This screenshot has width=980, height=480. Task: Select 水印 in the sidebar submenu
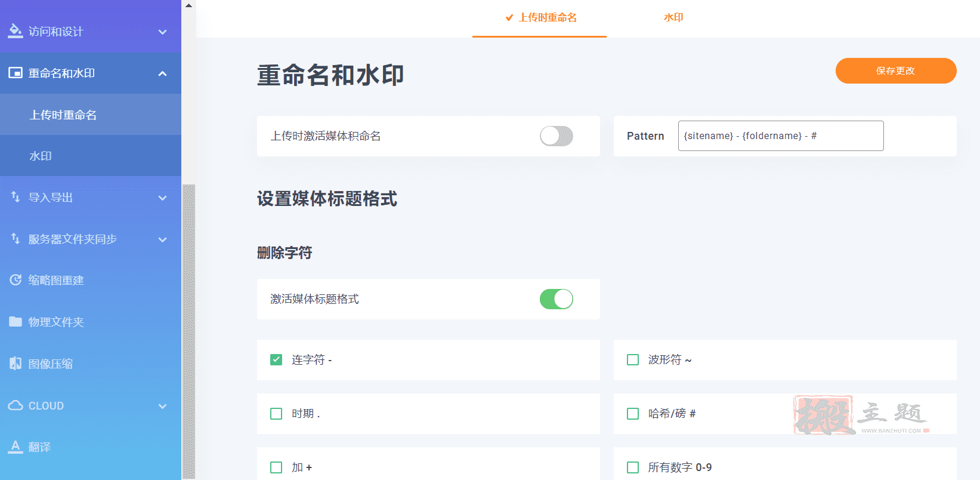click(91, 156)
